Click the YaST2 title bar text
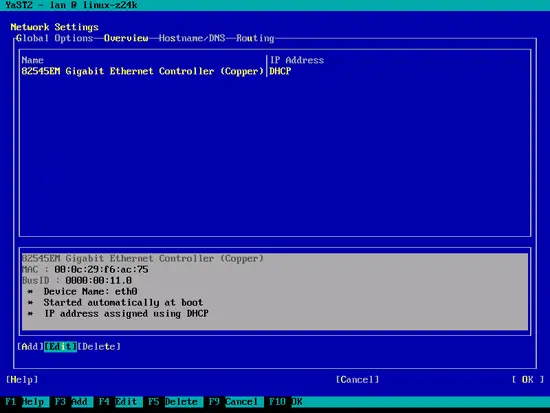This screenshot has width=550, height=413. (71, 5)
